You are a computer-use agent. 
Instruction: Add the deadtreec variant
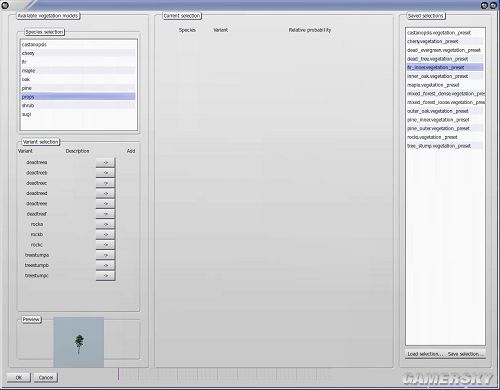[x=105, y=183]
